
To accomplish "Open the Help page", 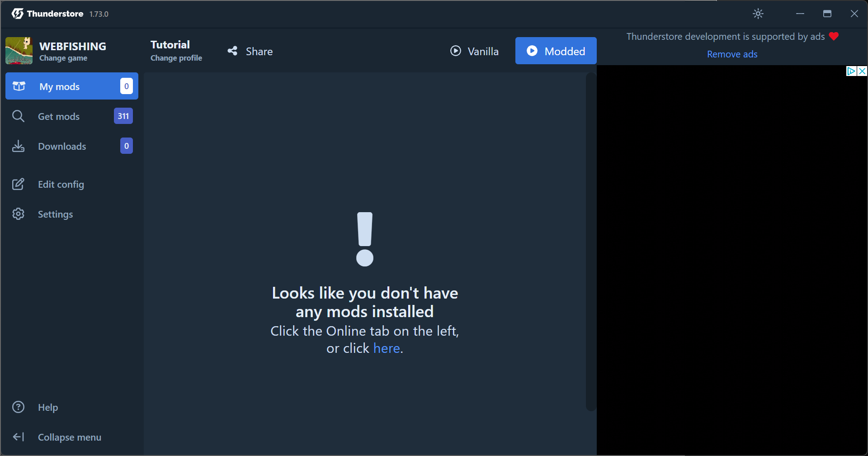I will [72, 407].
